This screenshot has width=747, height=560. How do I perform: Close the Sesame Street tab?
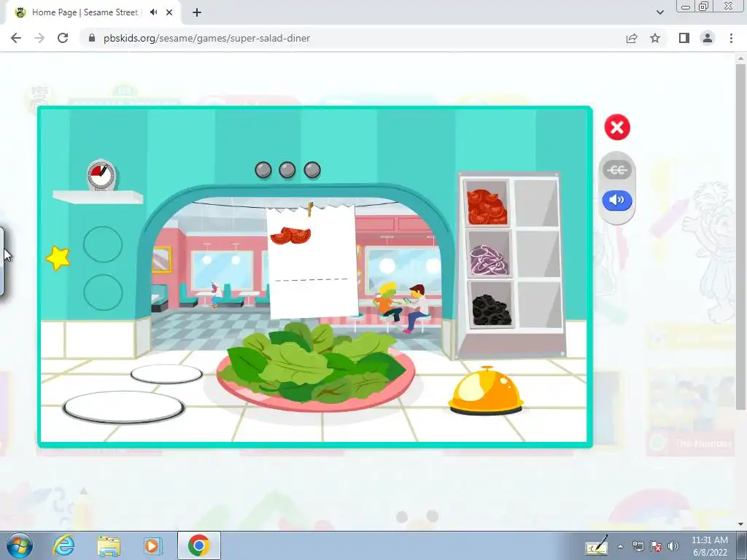(x=169, y=12)
